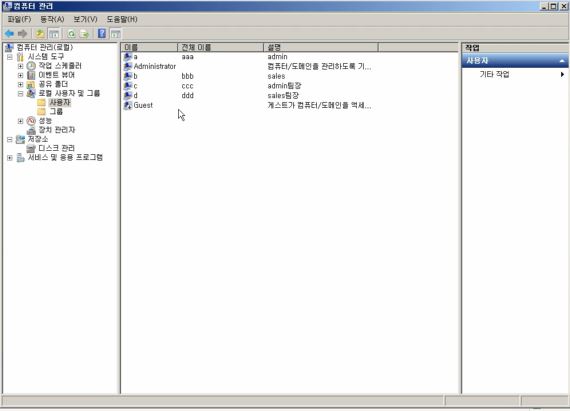The width and height of the screenshot is (570, 411).
Task: Open Help via the question mark icon
Action: [102, 33]
